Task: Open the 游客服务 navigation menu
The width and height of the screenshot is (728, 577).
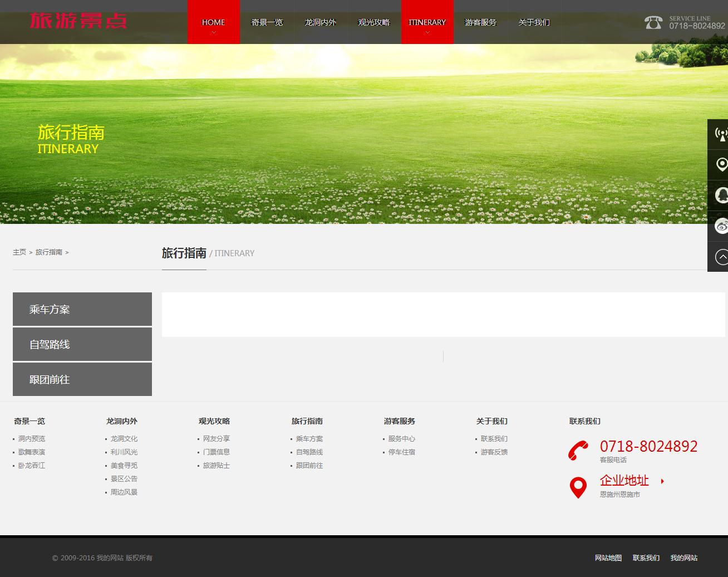Action: point(480,22)
